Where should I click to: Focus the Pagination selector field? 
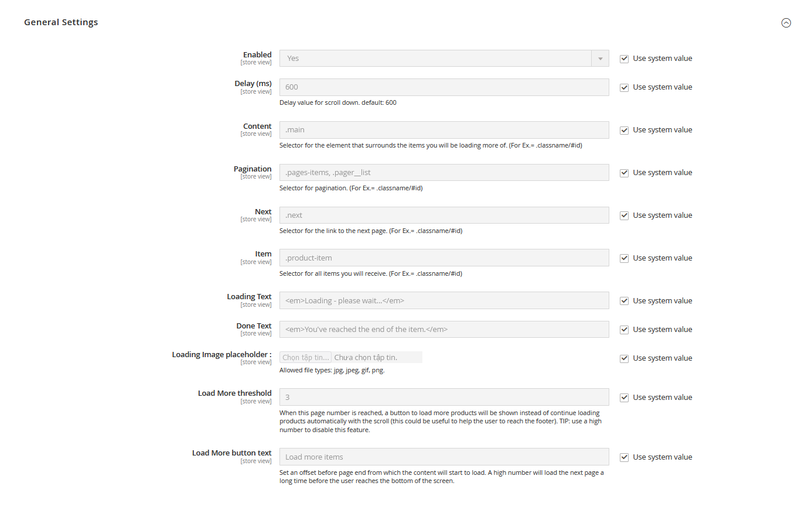pos(443,173)
